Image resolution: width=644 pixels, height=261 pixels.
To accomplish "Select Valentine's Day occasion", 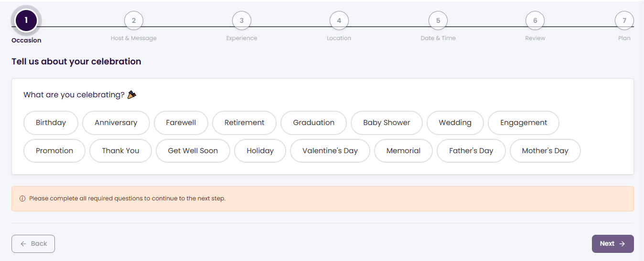I will click(x=330, y=151).
